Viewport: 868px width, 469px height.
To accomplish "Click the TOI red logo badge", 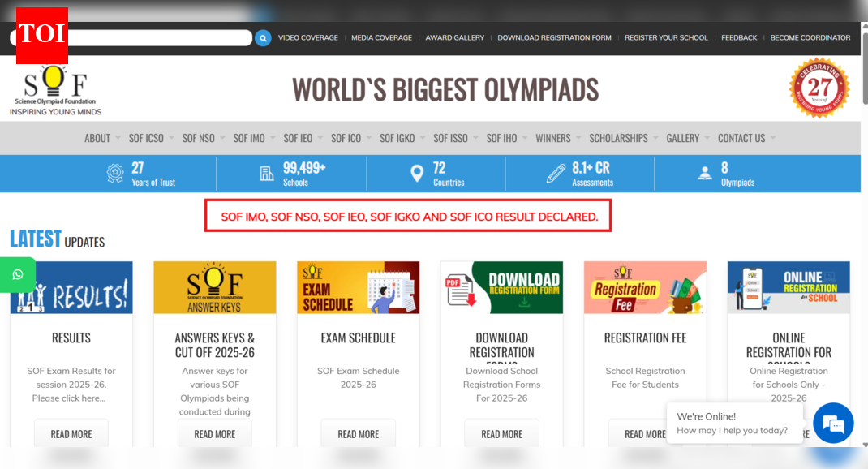I will 41,35.
